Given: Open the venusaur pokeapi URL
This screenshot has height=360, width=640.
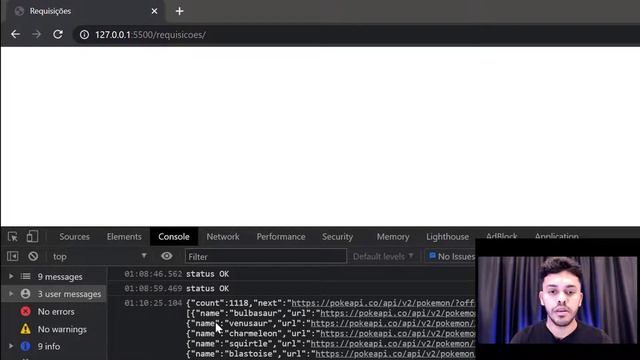Looking at the screenshot, I should (393, 323).
